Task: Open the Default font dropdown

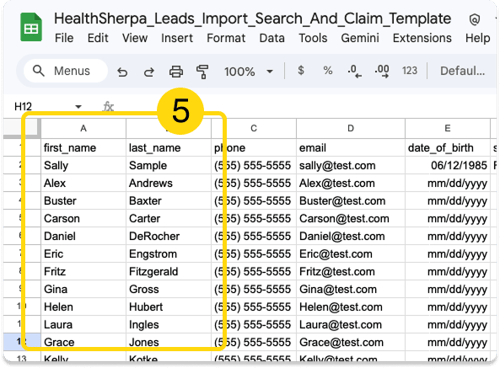Action: 462,71
